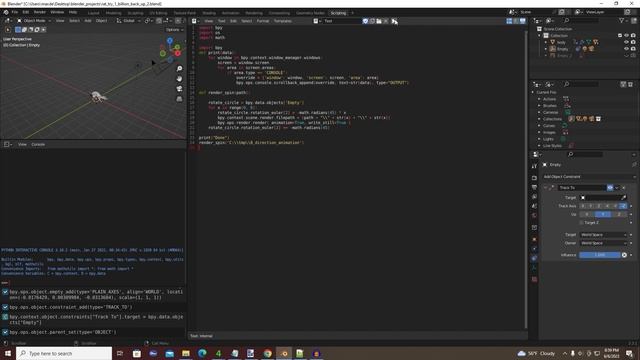
Task: Toggle perspective/orthographic grid gizmo in viewport
Action: [179, 99]
